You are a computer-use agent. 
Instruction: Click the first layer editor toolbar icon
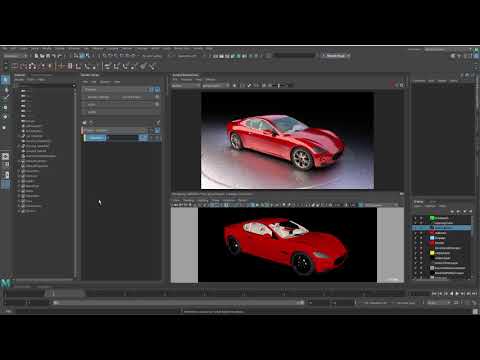click(452, 211)
